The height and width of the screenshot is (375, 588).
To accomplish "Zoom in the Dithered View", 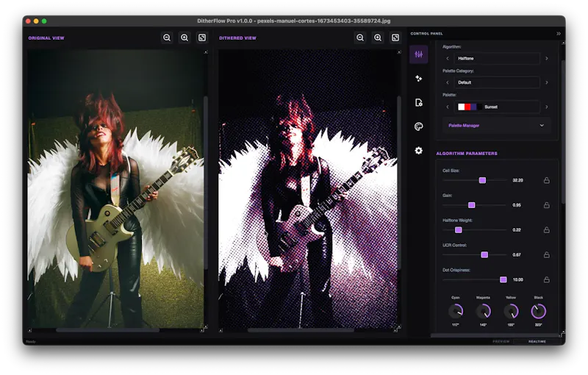I will coord(378,37).
